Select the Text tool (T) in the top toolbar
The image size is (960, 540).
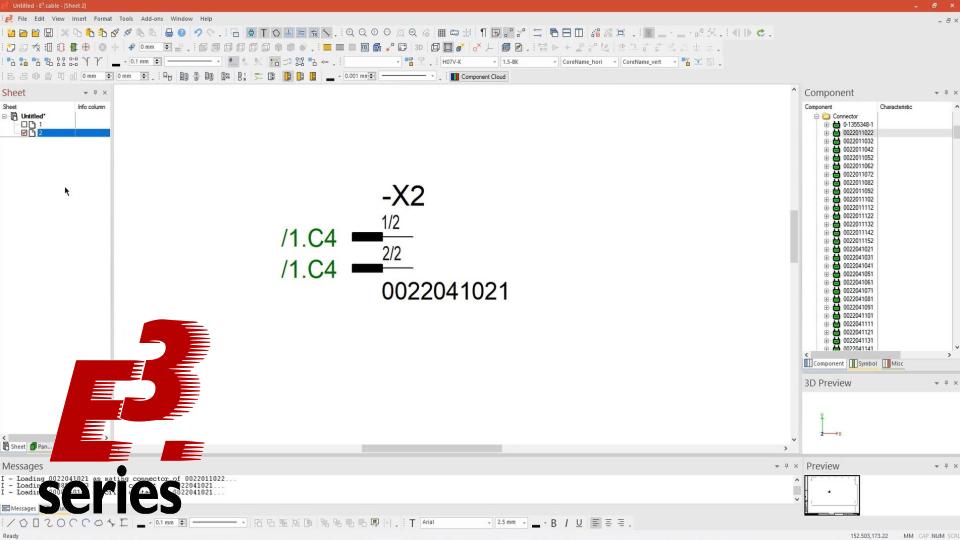click(264, 32)
